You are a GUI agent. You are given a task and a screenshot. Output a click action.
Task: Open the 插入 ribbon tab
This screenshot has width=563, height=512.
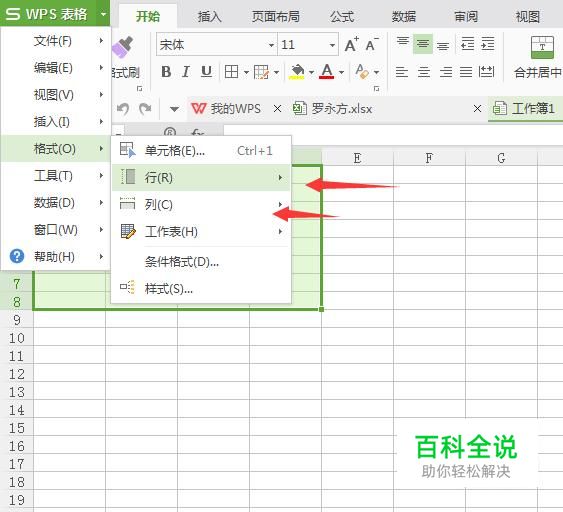pos(209,17)
